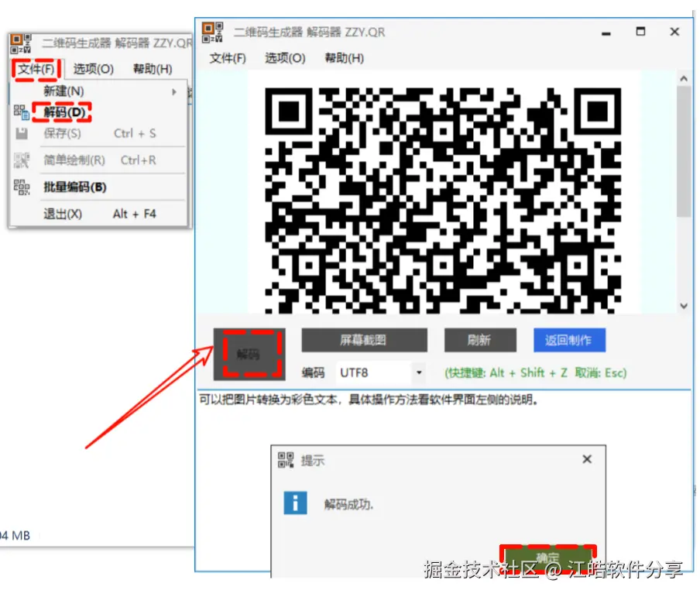
Task: Choose 退出(X) menu entry
Action: (63, 214)
